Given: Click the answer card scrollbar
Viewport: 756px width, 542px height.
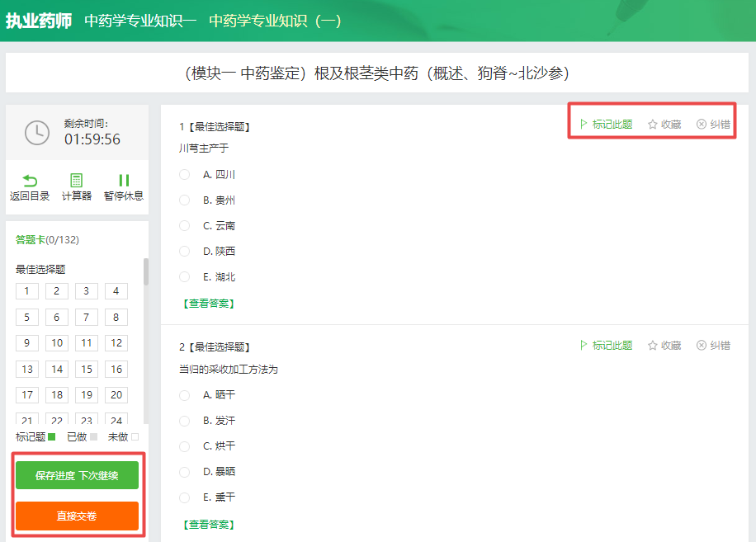Looking at the screenshot, I should tap(146, 272).
